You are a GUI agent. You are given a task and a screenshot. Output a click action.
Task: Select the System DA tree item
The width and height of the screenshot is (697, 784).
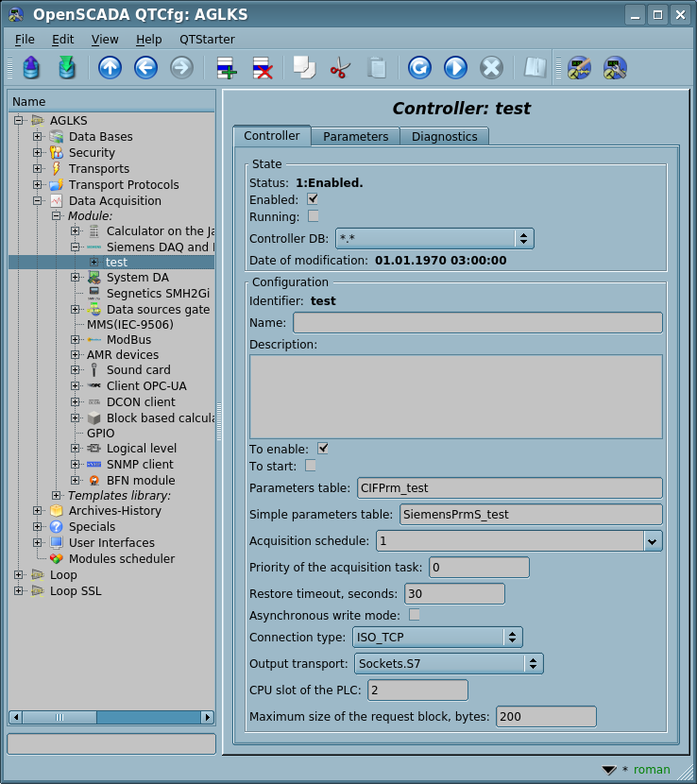coord(138,277)
